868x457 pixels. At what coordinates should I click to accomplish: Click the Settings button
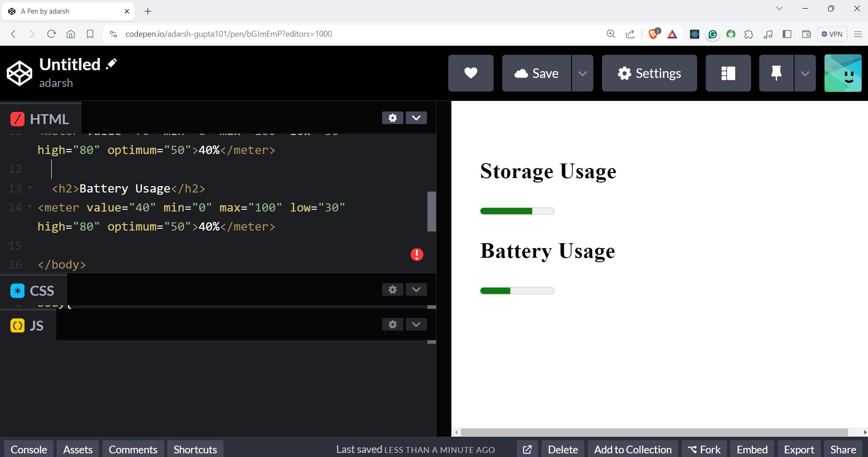(x=649, y=73)
